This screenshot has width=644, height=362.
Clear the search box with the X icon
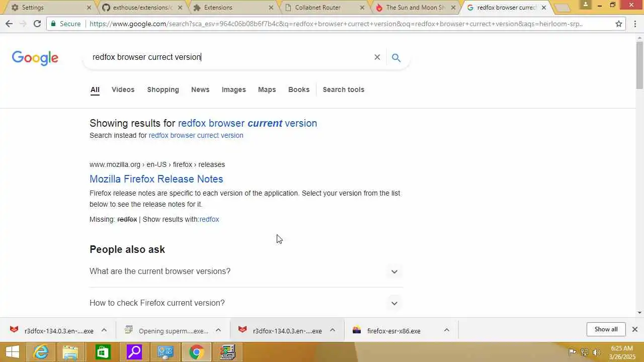coord(377,57)
